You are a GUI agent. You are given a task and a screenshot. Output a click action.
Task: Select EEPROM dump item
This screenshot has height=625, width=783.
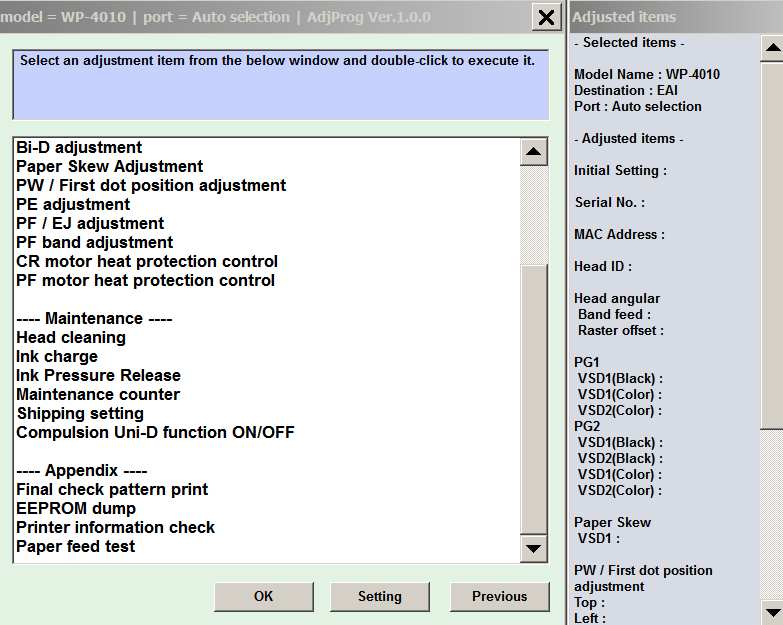click(76, 509)
